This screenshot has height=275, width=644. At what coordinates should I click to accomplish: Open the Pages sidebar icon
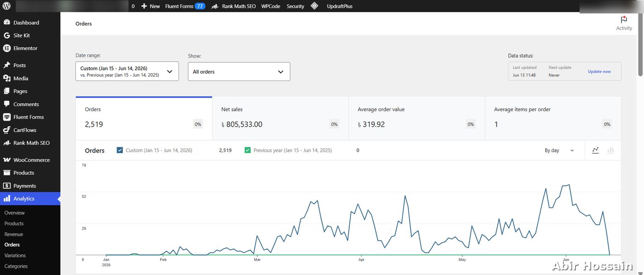pyautogui.click(x=7, y=91)
